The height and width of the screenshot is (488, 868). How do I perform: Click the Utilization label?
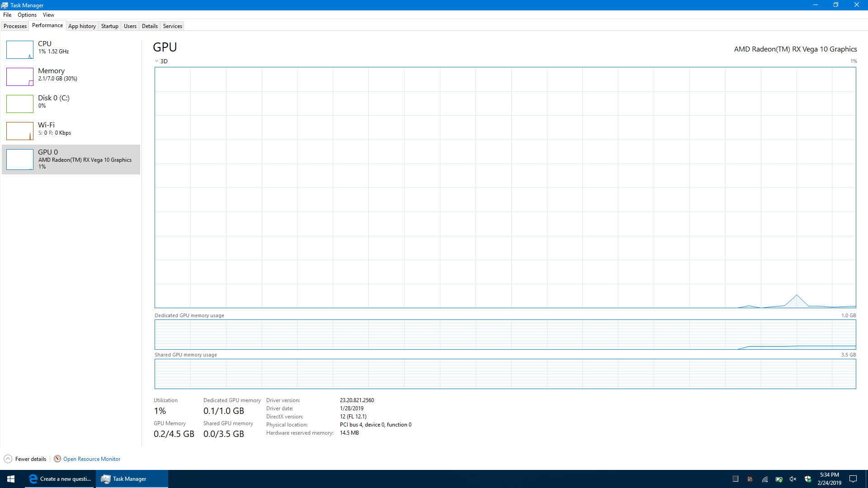[x=165, y=400]
